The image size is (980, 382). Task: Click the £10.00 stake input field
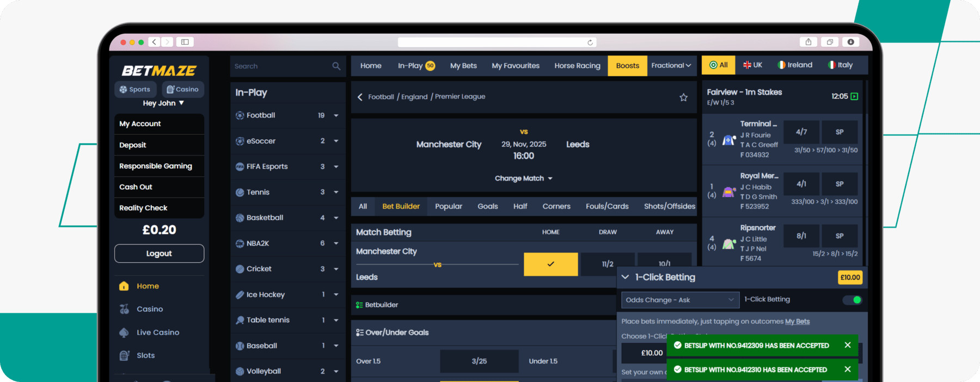(x=643, y=353)
